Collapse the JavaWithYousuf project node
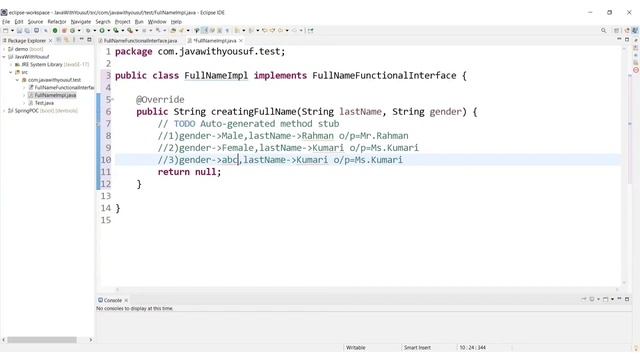Image resolution: width=640 pixels, height=360 pixels. coord(4,57)
